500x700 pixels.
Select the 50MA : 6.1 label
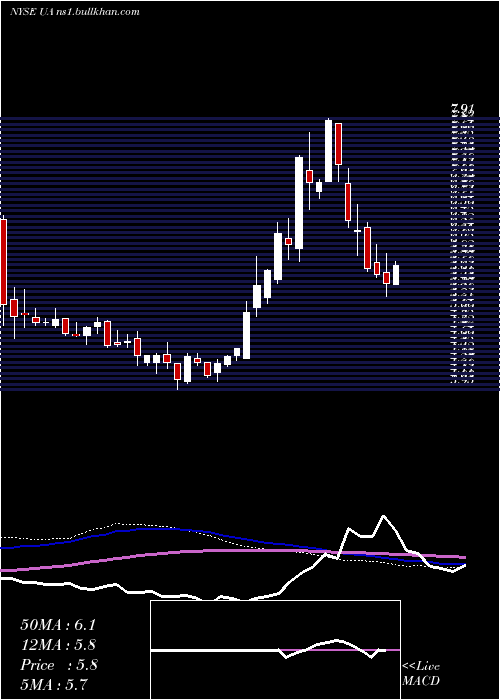58,625
